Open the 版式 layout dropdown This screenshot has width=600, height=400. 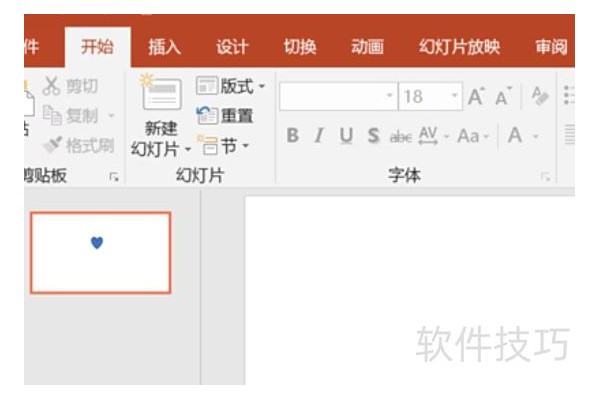pyautogui.click(x=231, y=86)
